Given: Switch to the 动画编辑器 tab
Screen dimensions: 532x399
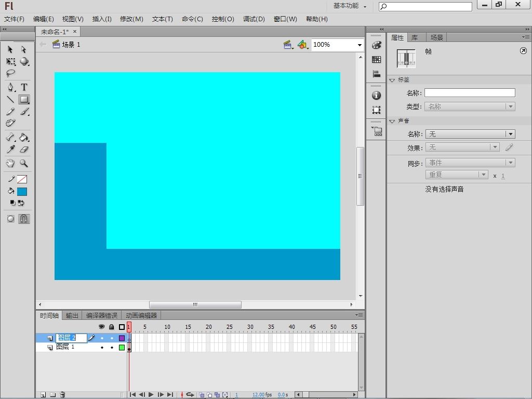Looking at the screenshot, I should coord(141,315).
